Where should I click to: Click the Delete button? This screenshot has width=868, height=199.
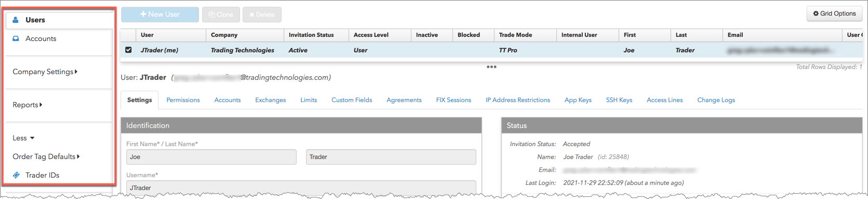pyautogui.click(x=262, y=15)
